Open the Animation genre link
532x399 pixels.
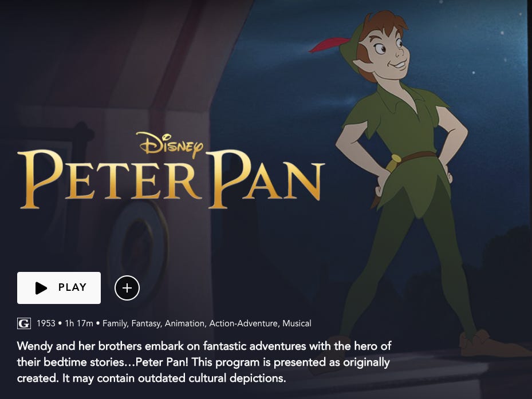point(185,323)
